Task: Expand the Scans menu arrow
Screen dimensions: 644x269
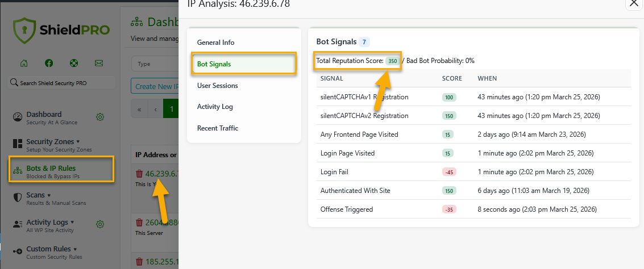Action: click(x=49, y=195)
